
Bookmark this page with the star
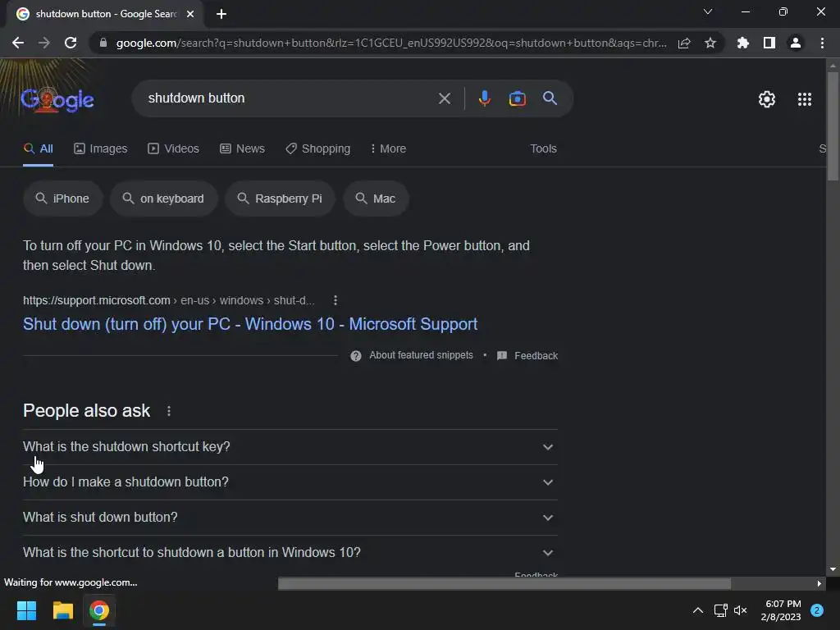(710, 43)
